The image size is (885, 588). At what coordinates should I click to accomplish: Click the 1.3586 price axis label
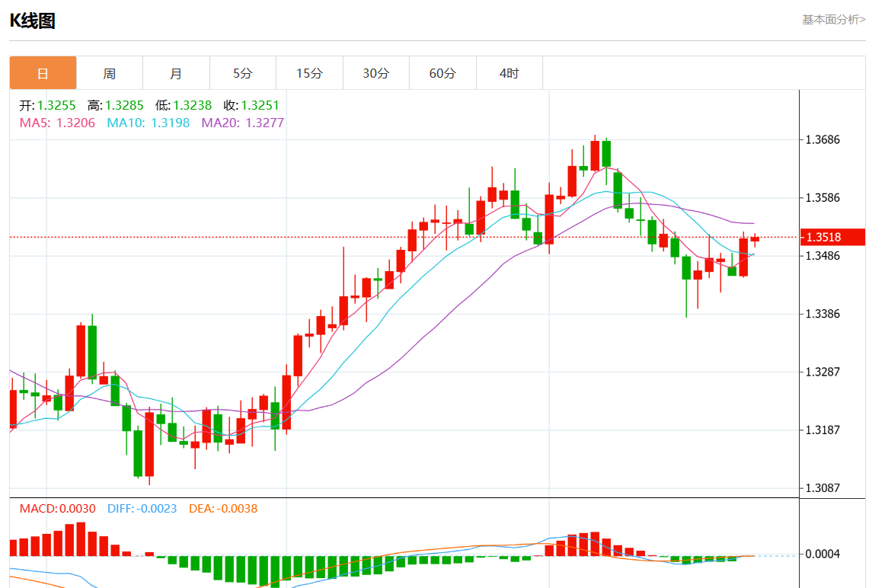[x=823, y=198]
